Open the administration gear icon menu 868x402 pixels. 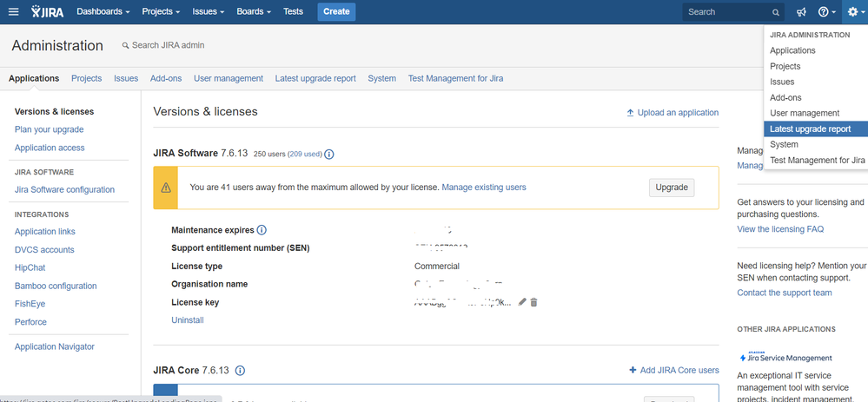click(x=856, y=11)
